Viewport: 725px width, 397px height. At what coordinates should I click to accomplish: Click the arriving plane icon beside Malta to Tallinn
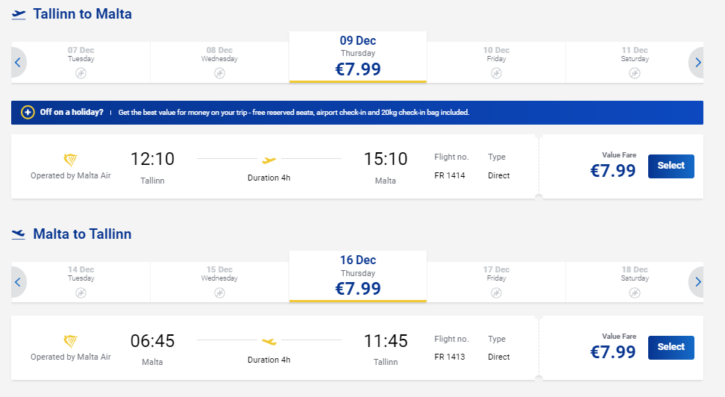tap(18, 234)
